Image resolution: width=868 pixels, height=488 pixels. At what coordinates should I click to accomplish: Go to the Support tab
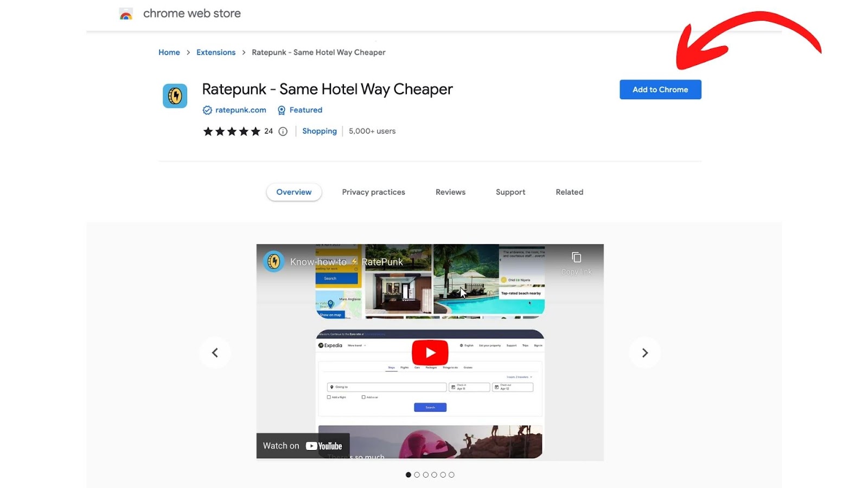coord(510,192)
